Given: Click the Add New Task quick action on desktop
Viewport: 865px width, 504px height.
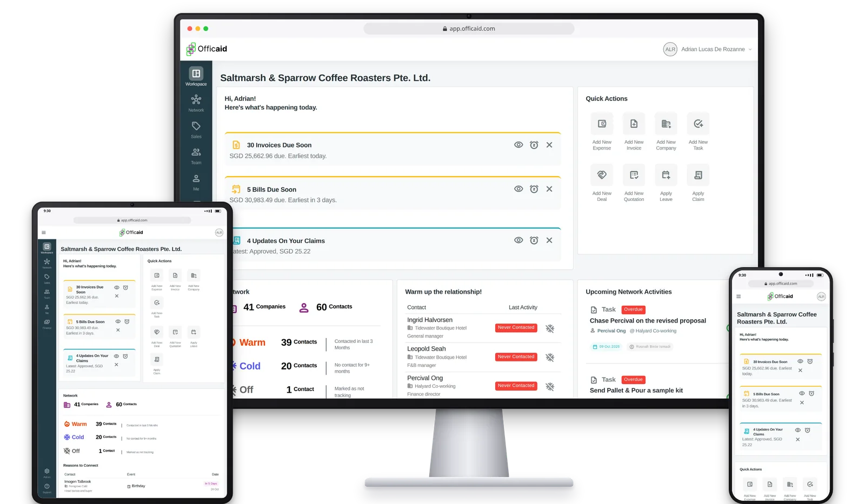Looking at the screenshot, I should click(698, 131).
